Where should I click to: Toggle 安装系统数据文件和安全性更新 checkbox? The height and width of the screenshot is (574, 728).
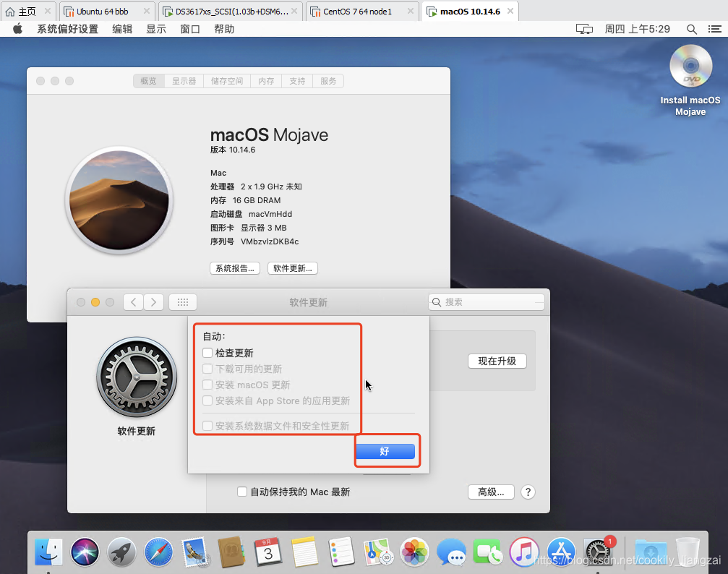pos(207,426)
